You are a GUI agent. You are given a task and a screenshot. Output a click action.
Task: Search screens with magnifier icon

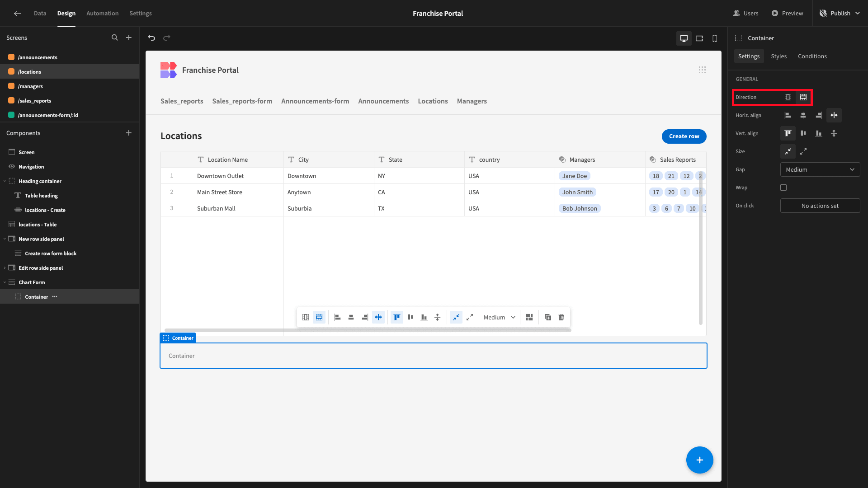pos(115,38)
